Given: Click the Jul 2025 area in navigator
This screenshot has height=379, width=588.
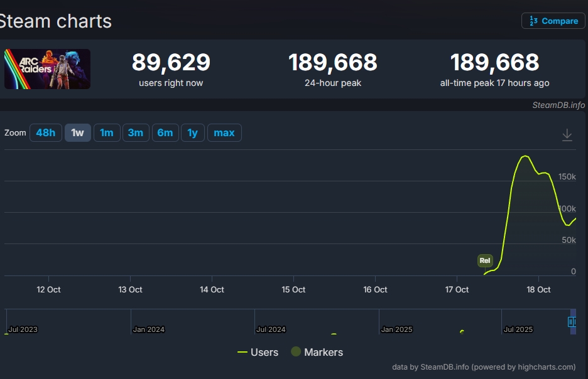Looking at the screenshot, I should tap(518, 329).
